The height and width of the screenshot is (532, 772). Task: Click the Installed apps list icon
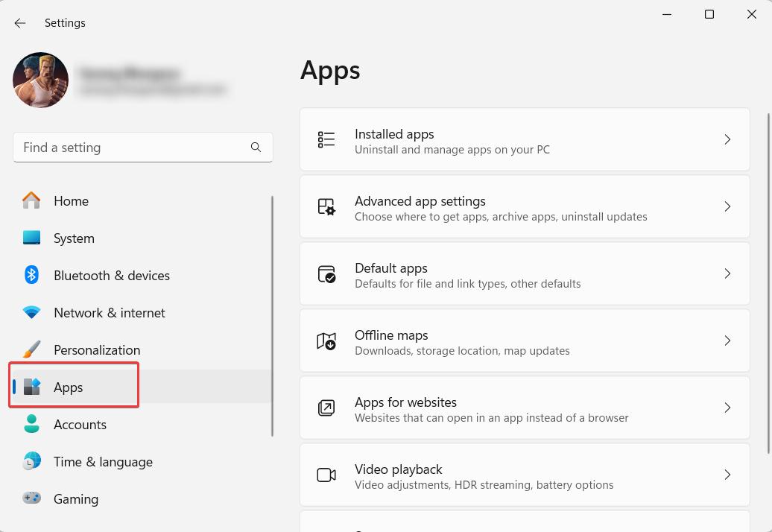326,139
